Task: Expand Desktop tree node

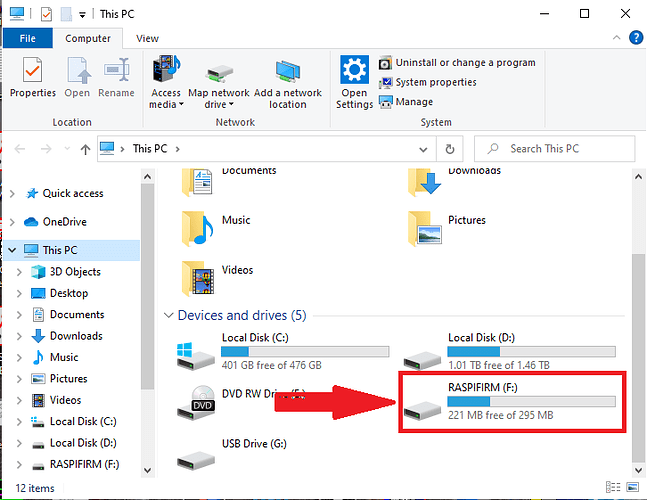Action: (19, 293)
